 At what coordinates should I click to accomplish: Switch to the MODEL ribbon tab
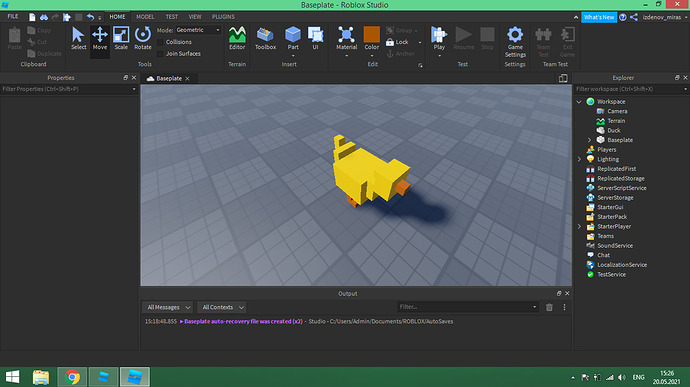(x=145, y=17)
